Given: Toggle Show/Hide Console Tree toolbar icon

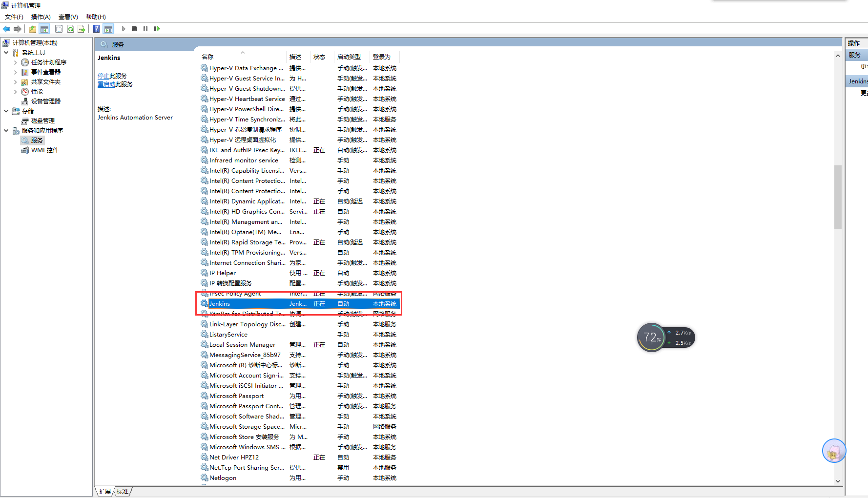Looking at the screenshot, I should [x=44, y=29].
